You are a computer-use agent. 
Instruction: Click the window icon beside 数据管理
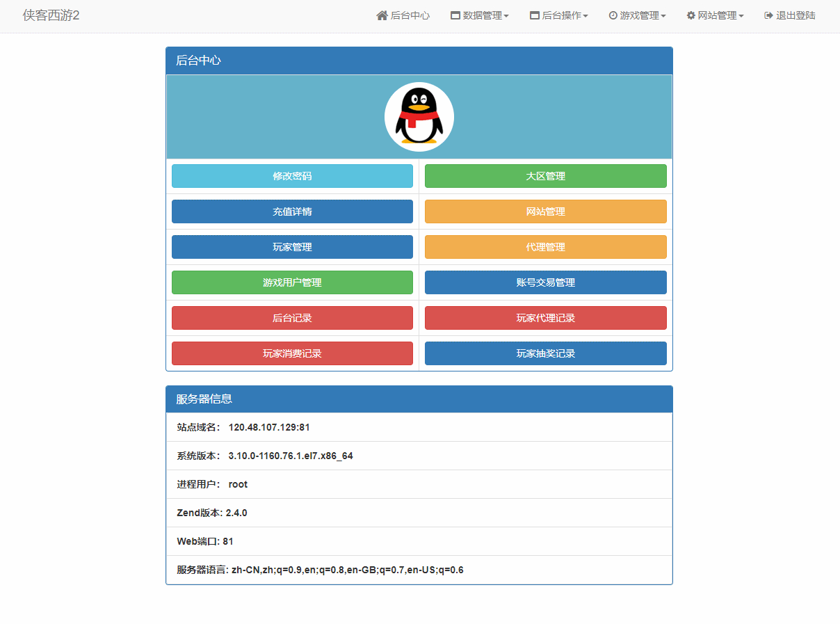(x=455, y=15)
